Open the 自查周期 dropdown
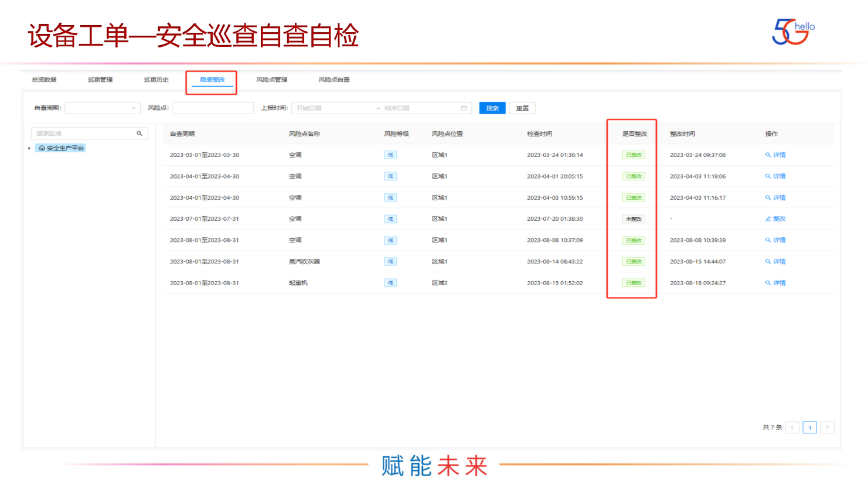The width and height of the screenshot is (868, 489). coord(103,108)
